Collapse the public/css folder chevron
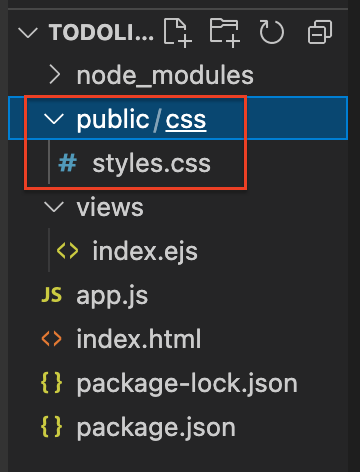The image size is (360, 472). click(54, 119)
